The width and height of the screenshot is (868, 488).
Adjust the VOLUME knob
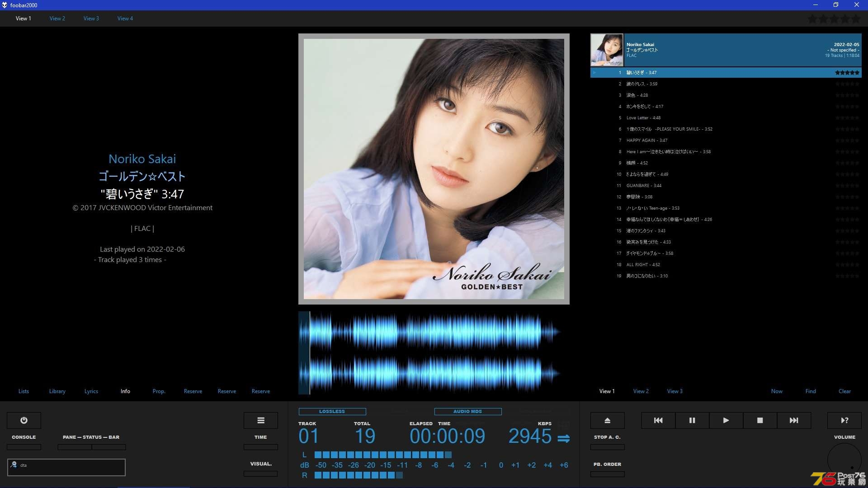coord(844,460)
